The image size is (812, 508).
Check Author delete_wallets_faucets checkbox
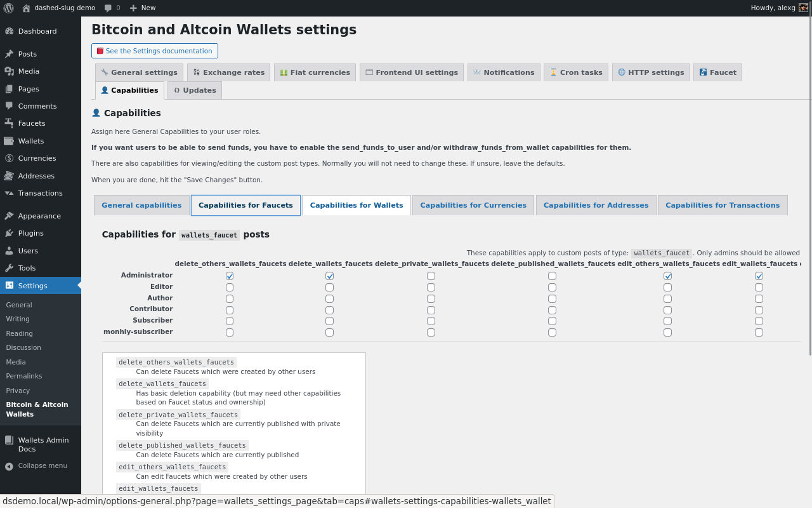[x=329, y=298]
